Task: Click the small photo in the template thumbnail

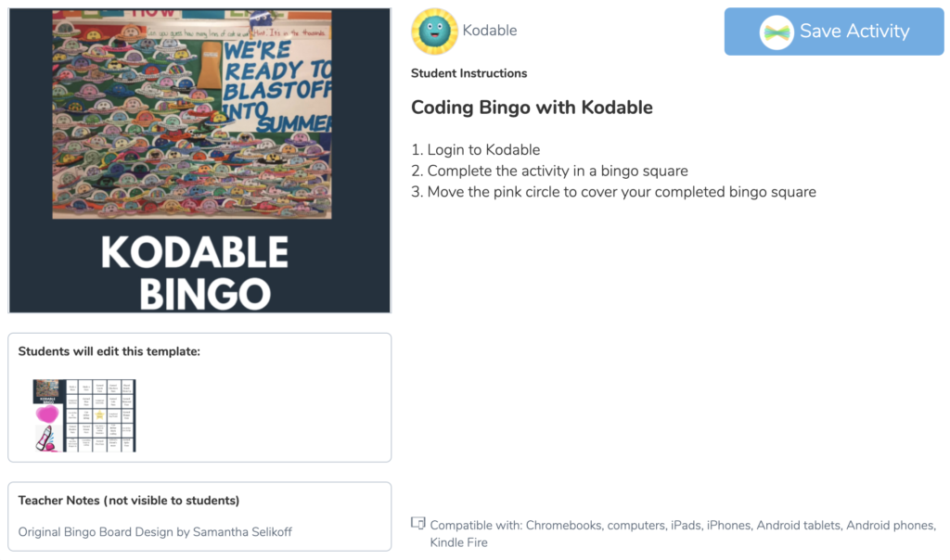Action: [45, 388]
